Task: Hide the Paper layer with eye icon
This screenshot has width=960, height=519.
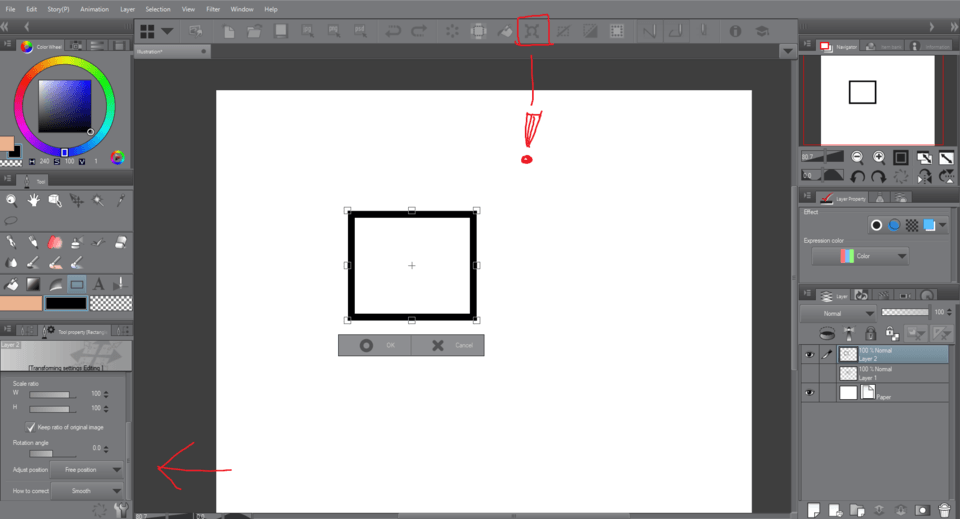Action: pos(809,393)
